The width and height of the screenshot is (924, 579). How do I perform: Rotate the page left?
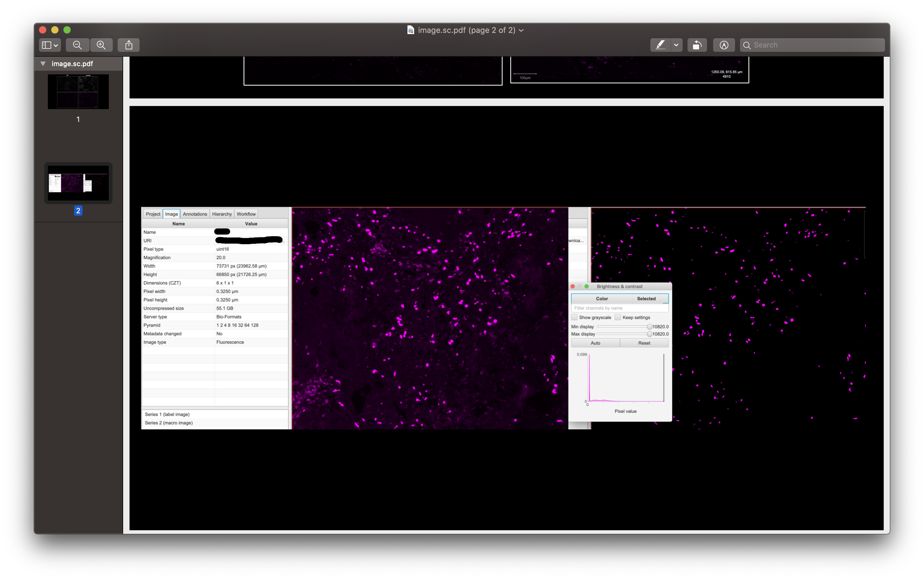(697, 45)
